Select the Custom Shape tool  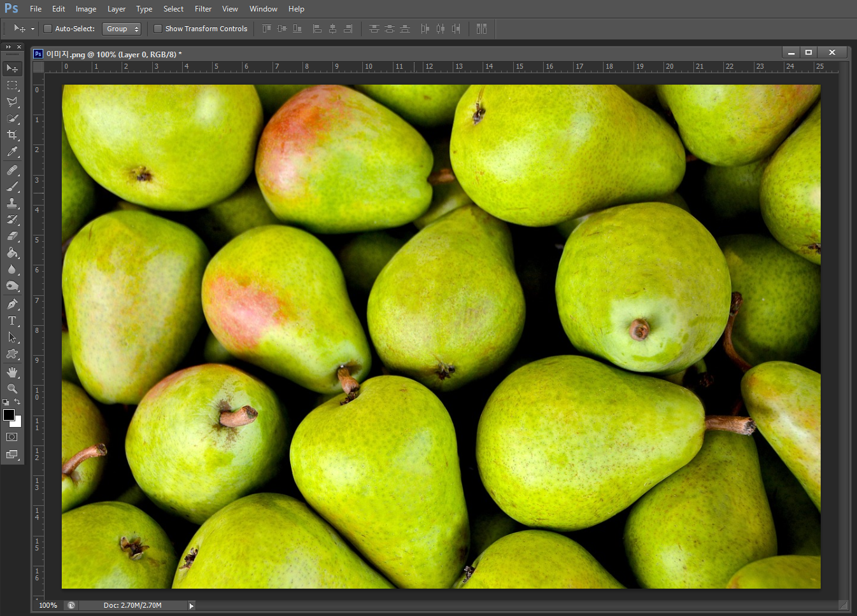click(x=12, y=354)
